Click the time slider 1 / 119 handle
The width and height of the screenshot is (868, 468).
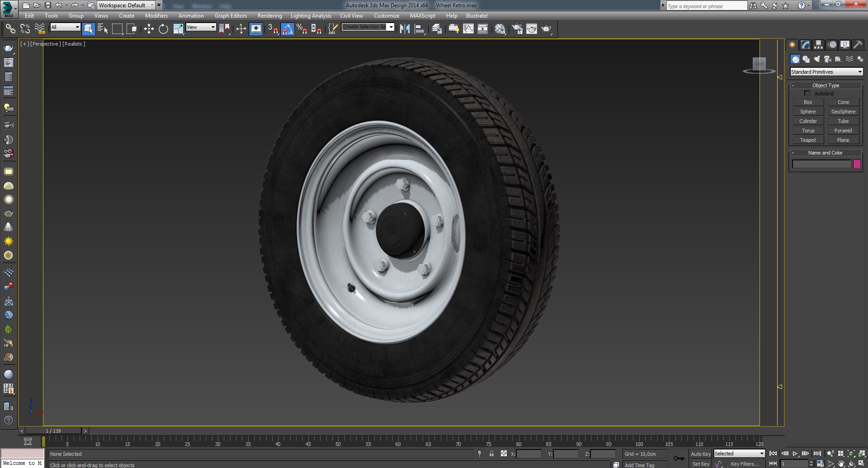coord(53,431)
